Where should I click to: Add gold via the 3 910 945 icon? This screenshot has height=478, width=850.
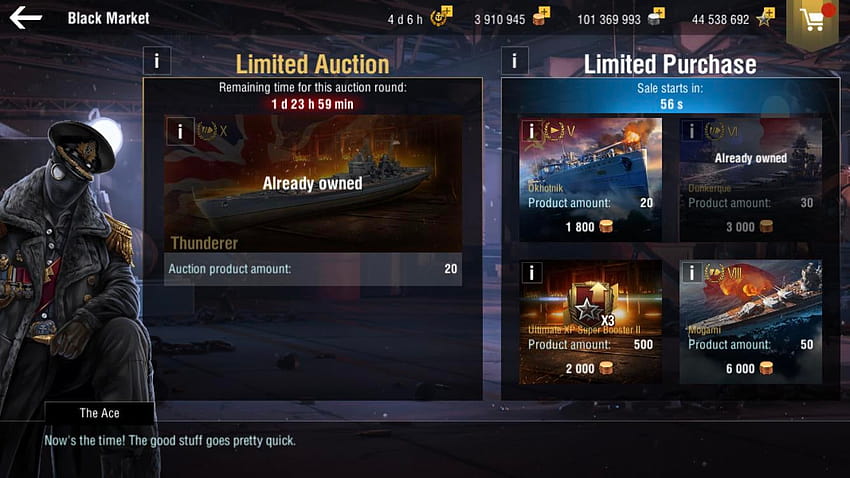[540, 16]
